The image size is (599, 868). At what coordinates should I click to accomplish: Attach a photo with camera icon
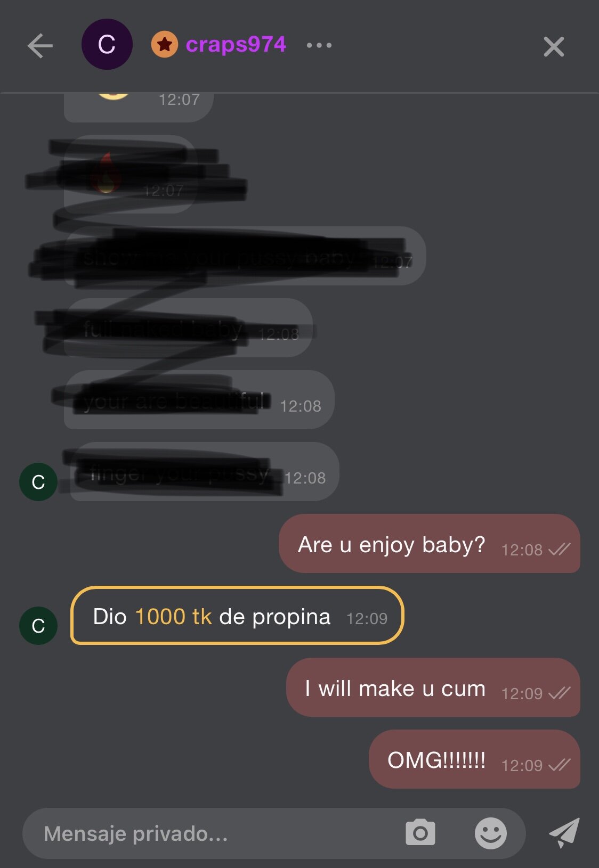(x=420, y=833)
